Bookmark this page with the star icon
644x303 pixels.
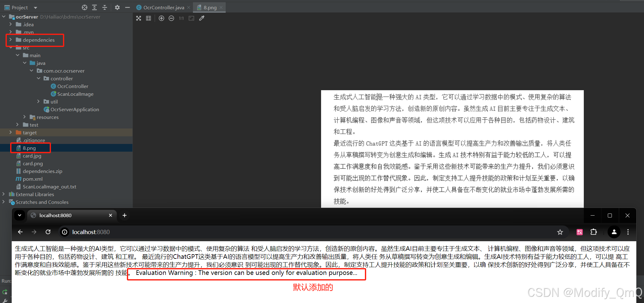click(x=560, y=232)
